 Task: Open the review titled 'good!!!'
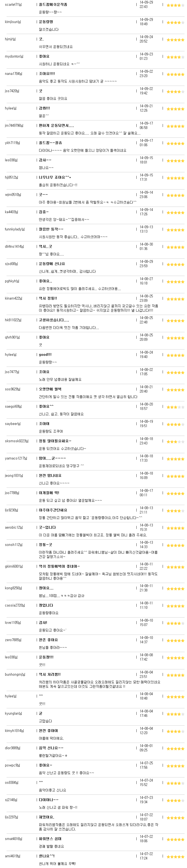pos(45,354)
